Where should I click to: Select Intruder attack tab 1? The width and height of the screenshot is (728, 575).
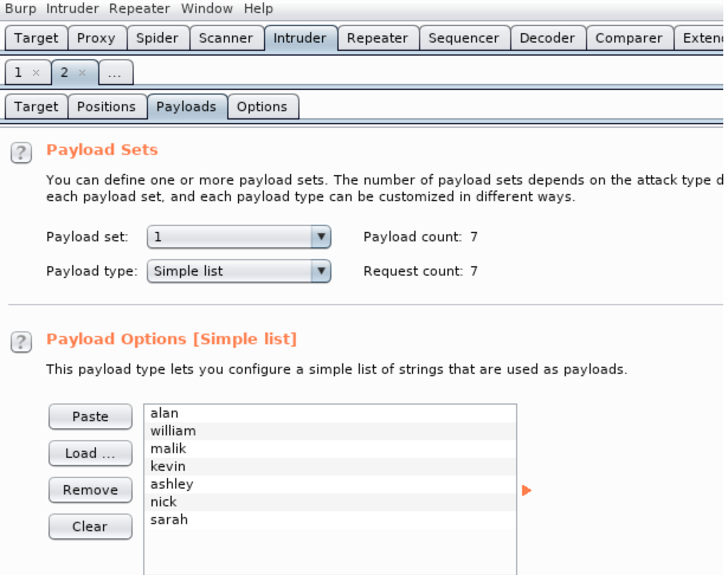pyautogui.click(x=18, y=73)
